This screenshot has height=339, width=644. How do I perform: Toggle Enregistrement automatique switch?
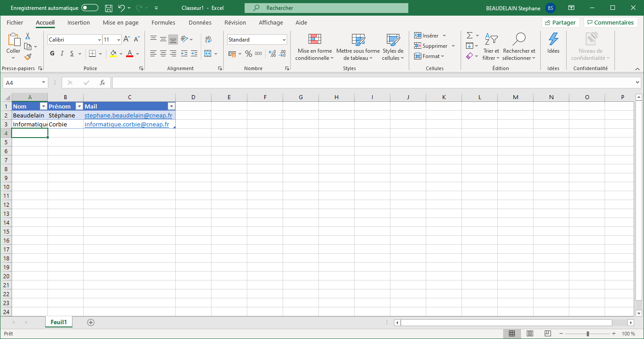coord(90,8)
